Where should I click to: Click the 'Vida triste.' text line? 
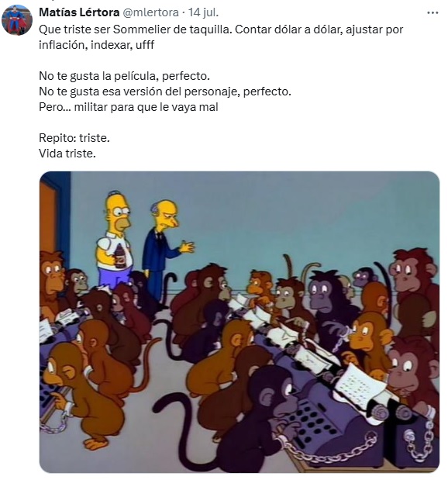(x=67, y=153)
